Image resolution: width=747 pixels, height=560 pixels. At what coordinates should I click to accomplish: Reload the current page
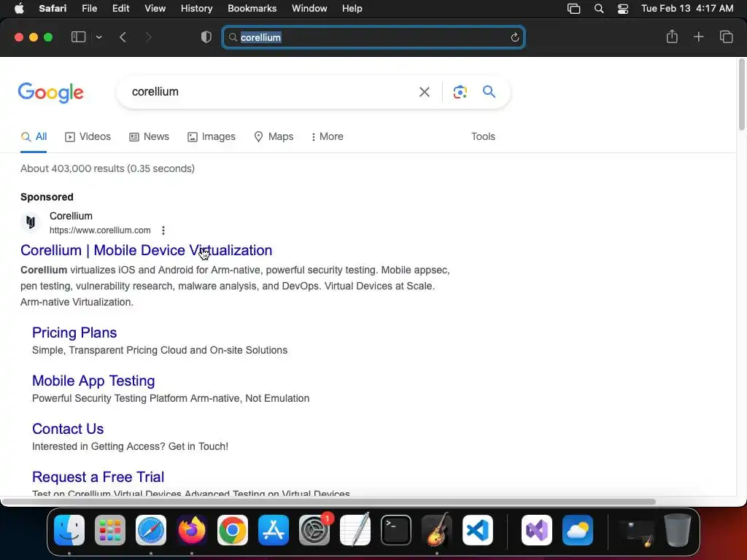514,37
